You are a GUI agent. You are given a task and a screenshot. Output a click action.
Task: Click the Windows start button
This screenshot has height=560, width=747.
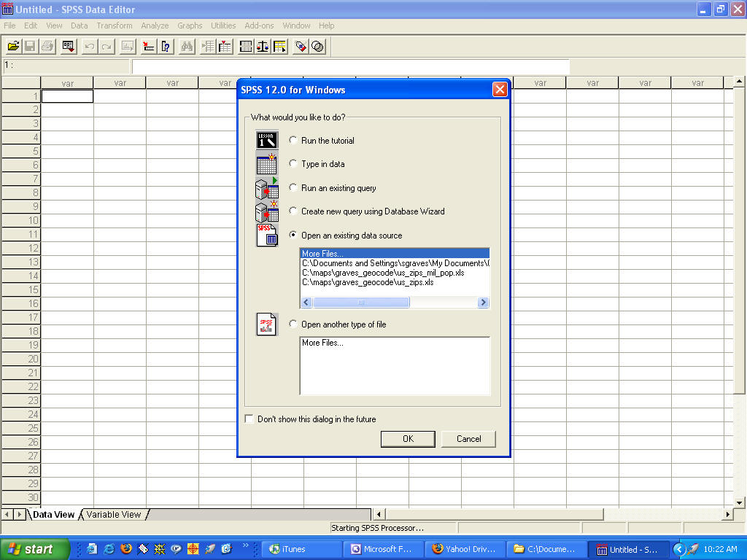(x=34, y=549)
